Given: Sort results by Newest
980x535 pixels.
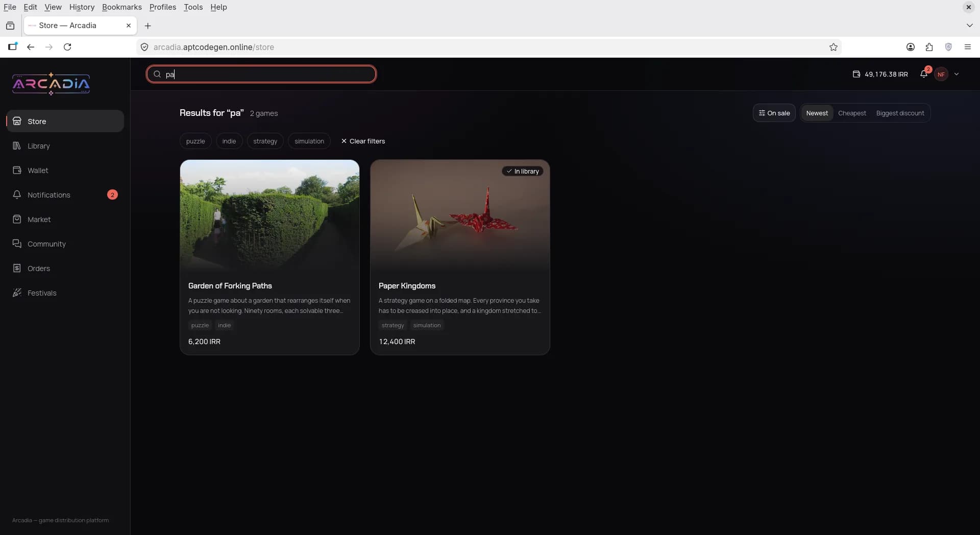Looking at the screenshot, I should [817, 113].
